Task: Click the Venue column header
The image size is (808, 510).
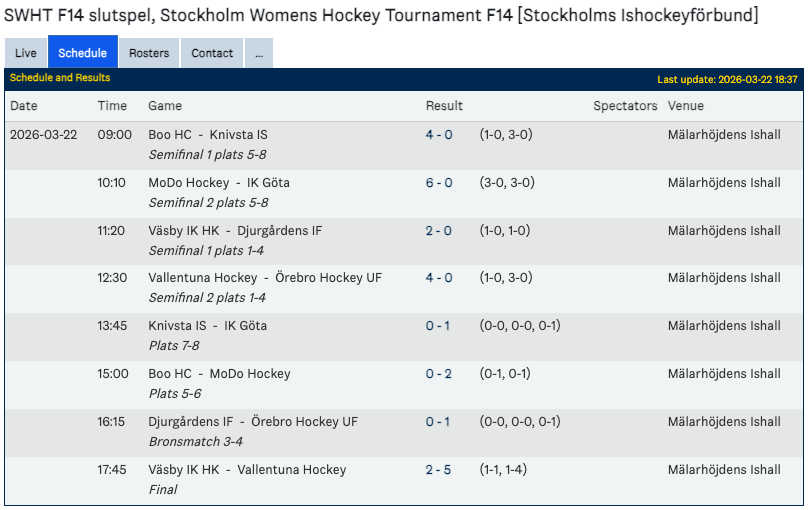Action: 686,106
